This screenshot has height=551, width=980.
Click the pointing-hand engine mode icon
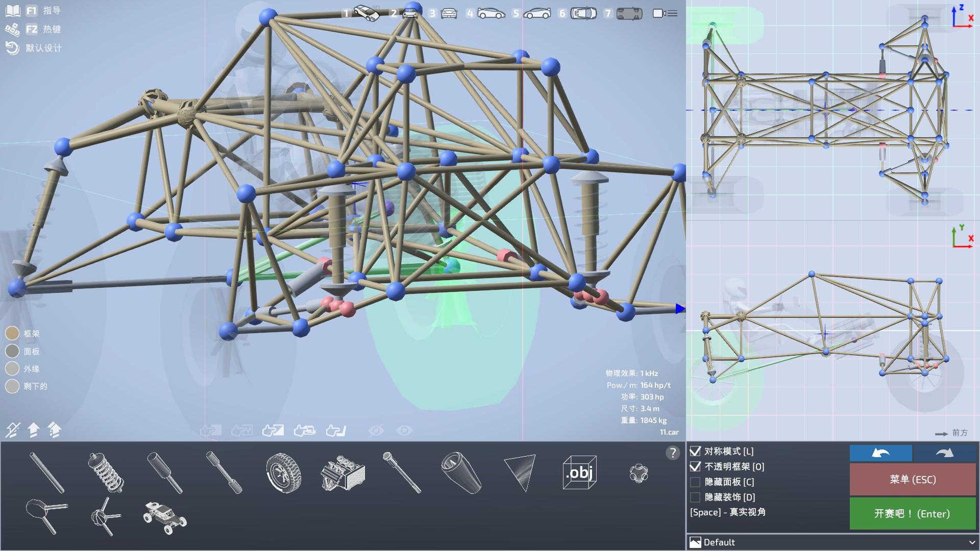pyautogui.click(x=305, y=431)
